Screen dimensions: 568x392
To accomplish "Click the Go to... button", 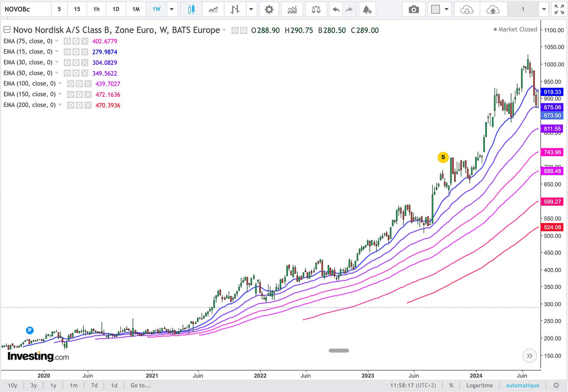I will (140, 385).
